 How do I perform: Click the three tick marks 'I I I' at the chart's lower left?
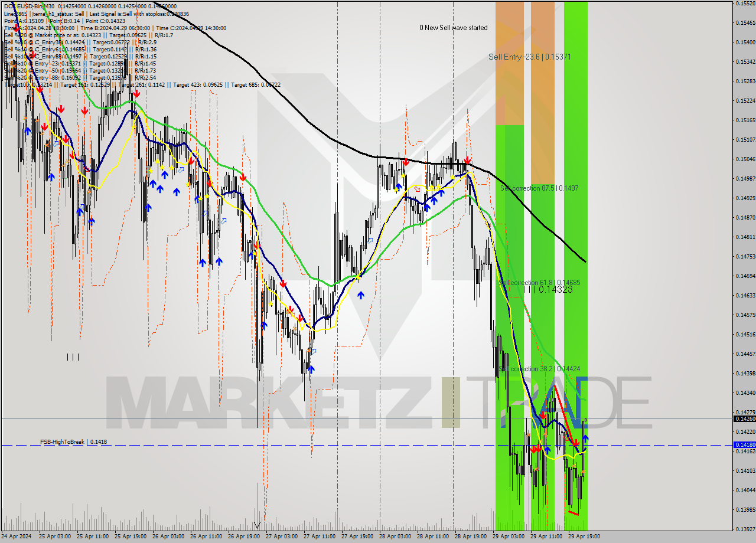[x=73, y=356]
